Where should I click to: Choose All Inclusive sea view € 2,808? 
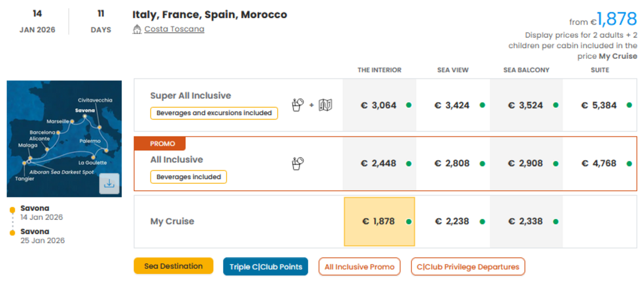coord(452,163)
